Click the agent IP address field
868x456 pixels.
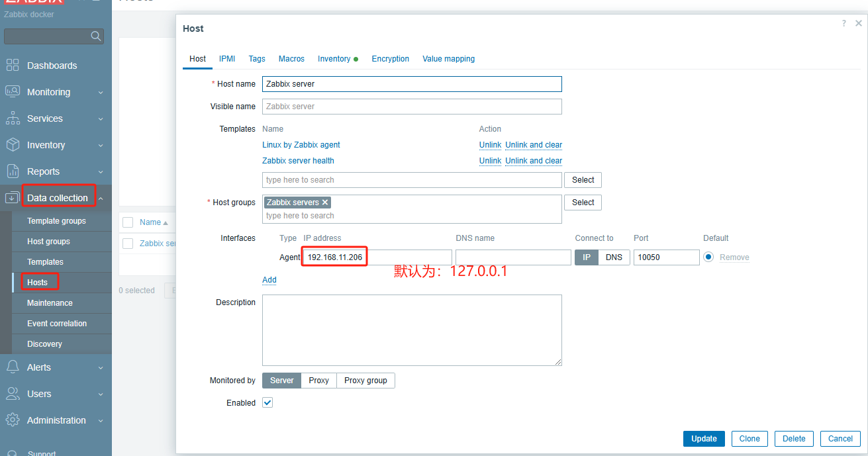click(377, 257)
